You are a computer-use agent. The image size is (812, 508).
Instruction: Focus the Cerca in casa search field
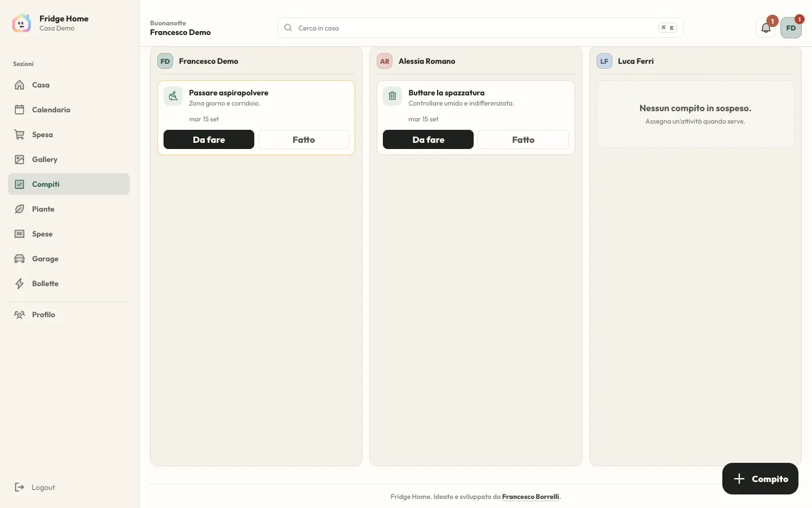pos(480,28)
